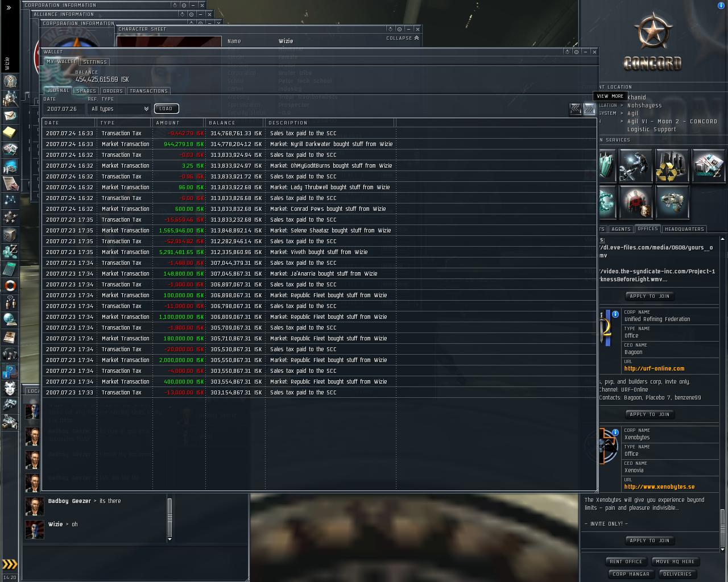Screen dimensions: 728x582
Task: Collapse the character sheet panel
Action: pos(403,38)
